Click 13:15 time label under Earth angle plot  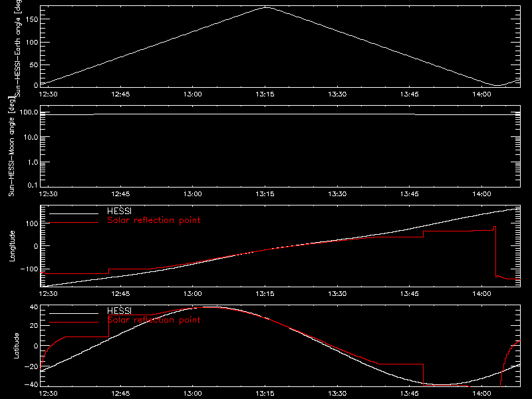tap(265, 94)
